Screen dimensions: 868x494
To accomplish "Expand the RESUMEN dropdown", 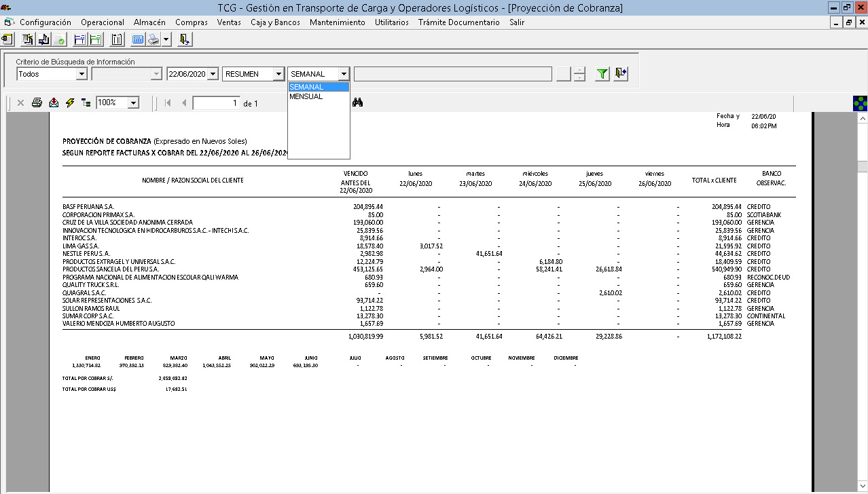I will tap(278, 74).
